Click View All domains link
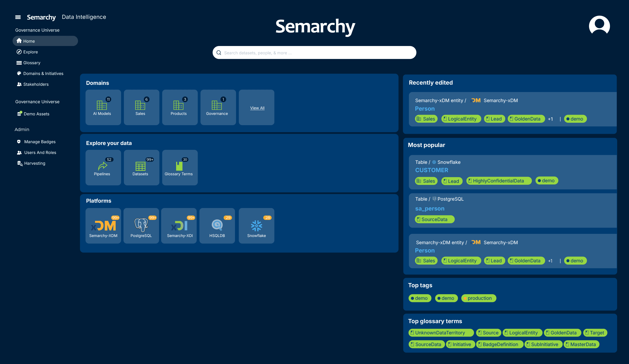The image size is (629, 364). coord(256,107)
